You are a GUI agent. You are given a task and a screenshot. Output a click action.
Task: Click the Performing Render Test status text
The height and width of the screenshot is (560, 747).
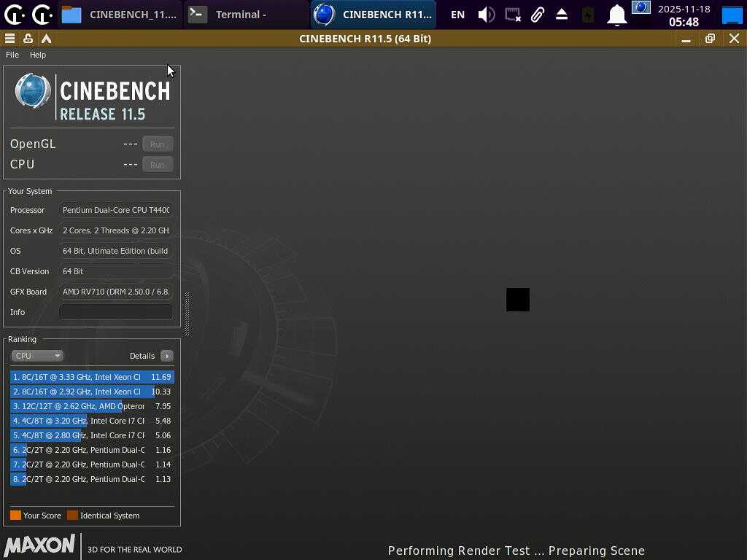(516, 551)
